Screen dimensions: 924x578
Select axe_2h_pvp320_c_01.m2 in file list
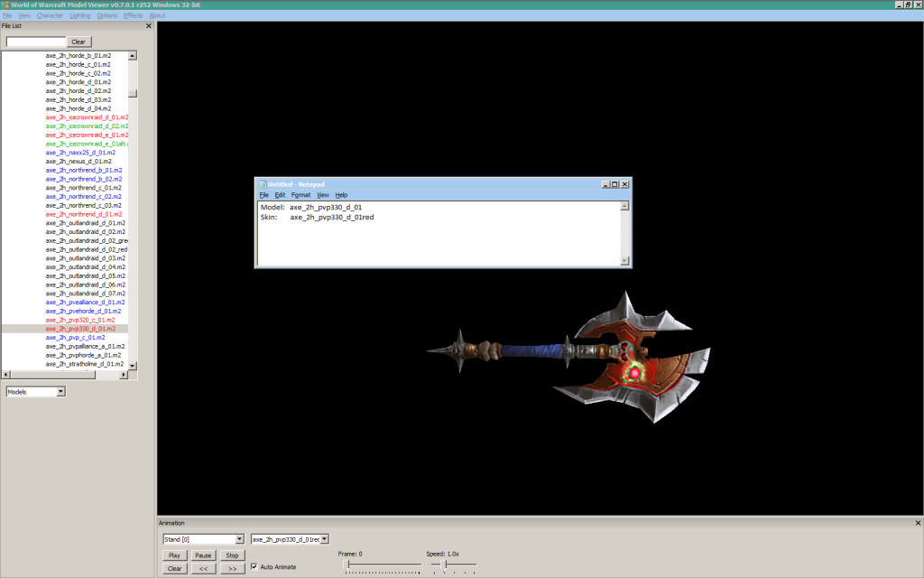[x=80, y=321]
